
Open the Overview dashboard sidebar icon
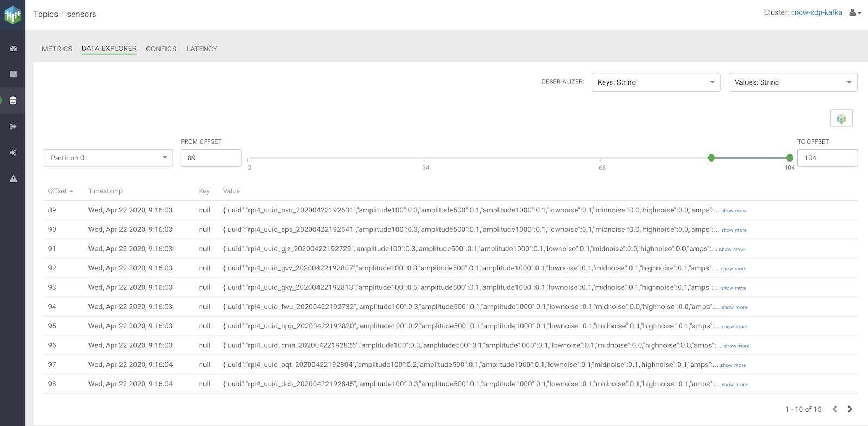tap(14, 49)
